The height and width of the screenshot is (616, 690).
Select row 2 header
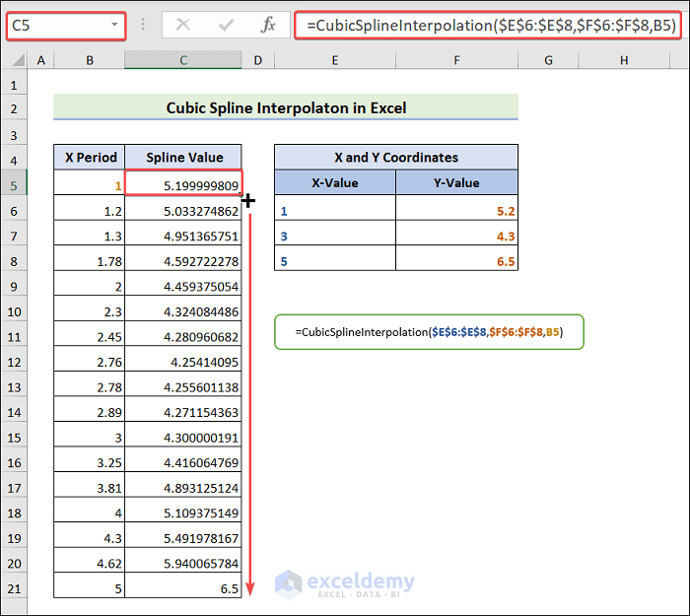pos(14,108)
